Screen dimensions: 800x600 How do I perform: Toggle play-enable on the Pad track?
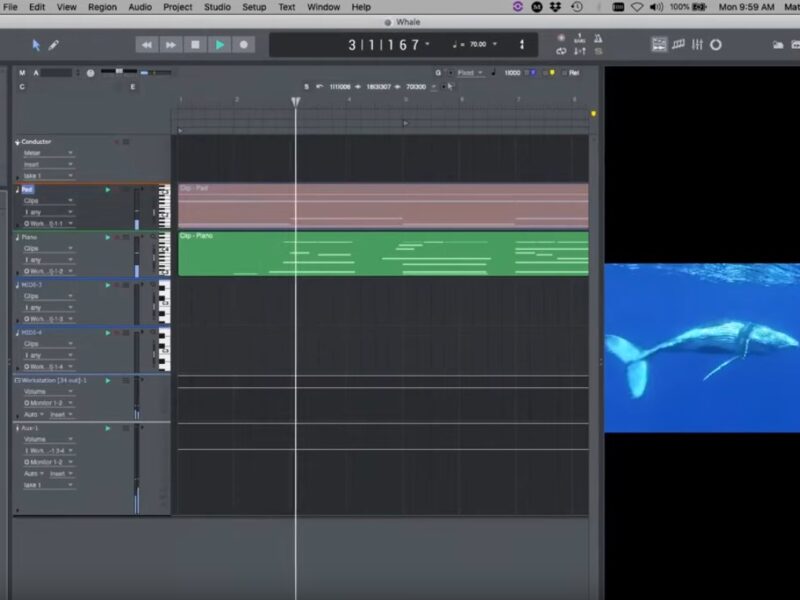[x=107, y=189]
